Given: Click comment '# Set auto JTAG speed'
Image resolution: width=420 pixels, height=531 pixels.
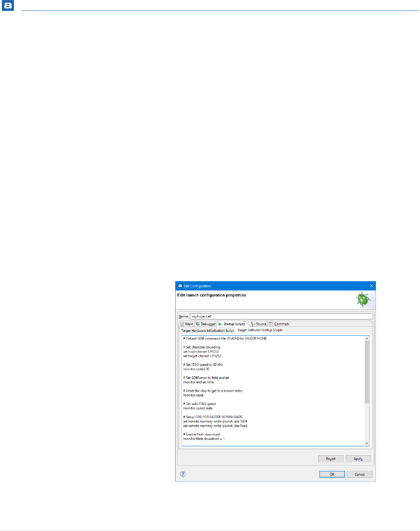Looking at the screenshot, I should [200, 404].
